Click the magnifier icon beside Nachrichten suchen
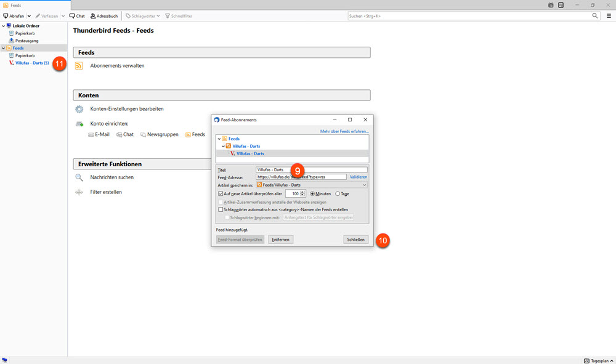 tap(79, 177)
